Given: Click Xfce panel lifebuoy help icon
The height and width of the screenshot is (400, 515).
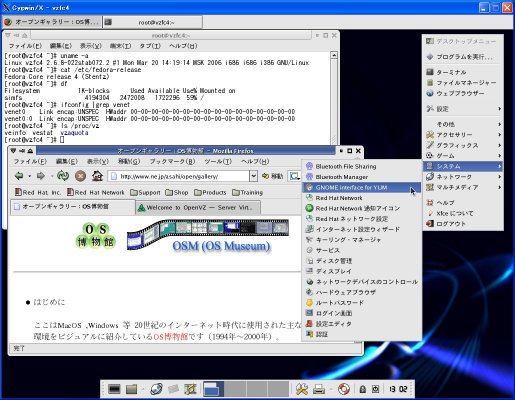Looking at the screenshot, I should (343, 389).
